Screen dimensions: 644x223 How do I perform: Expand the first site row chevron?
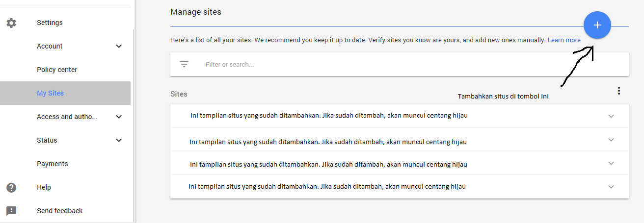pos(611,116)
